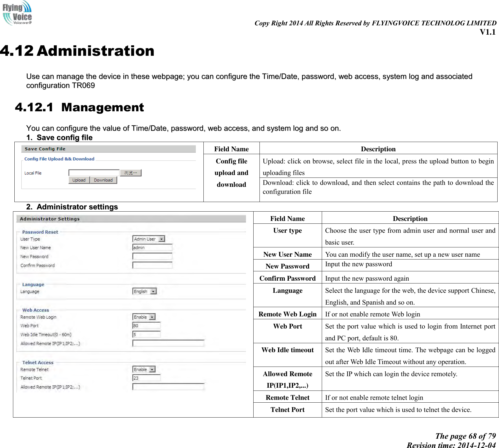
Task: Open the User Type dropdown
Action: pos(149,239)
